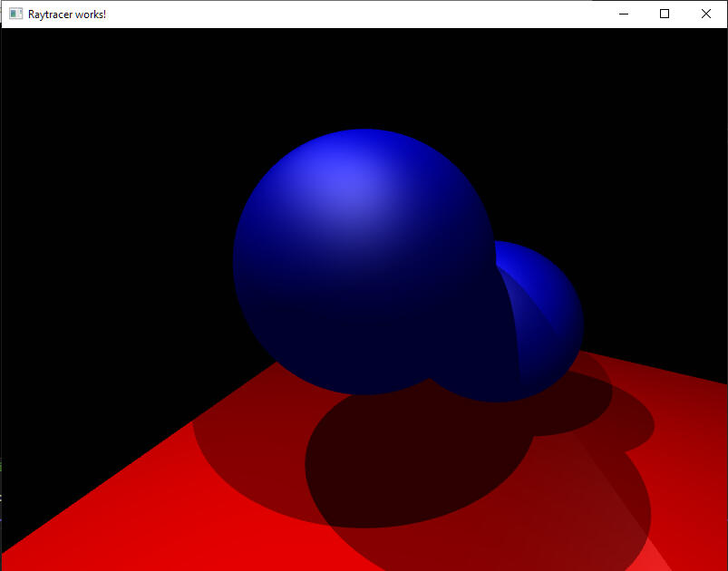Select the large blue sphere's center
The height and width of the screenshot is (571, 728).
click(364, 262)
